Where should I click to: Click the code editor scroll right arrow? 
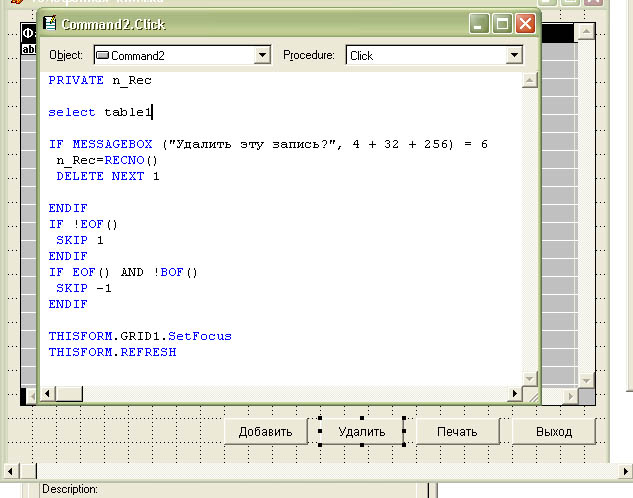(x=515, y=393)
